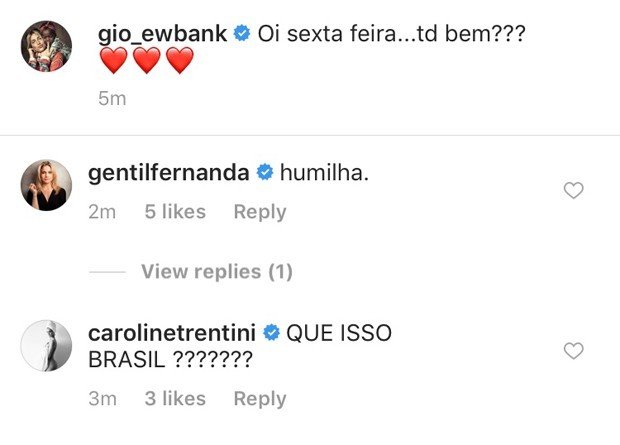This screenshot has height=445, width=620.
Task: Open gentilfernanda's profile picture
Action: pyautogui.click(x=46, y=185)
